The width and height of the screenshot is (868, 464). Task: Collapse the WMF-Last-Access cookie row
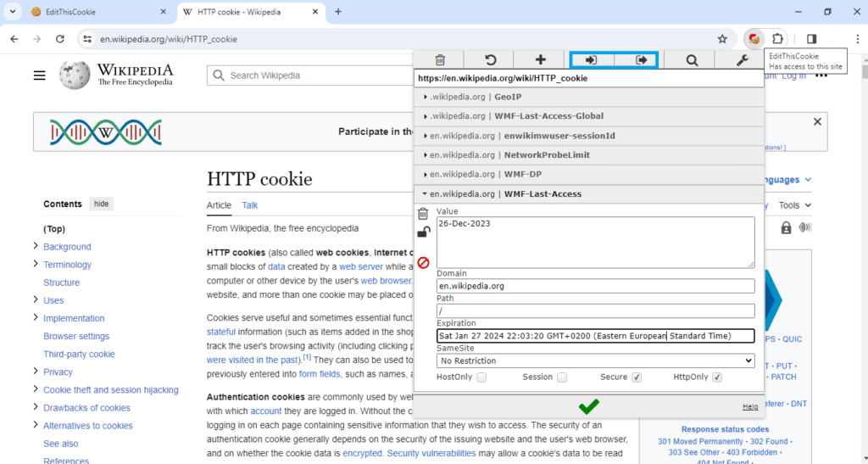click(589, 193)
